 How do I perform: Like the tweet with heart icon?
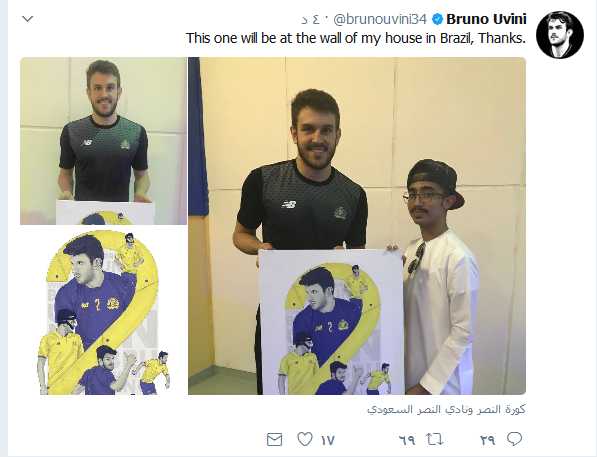[x=305, y=439]
